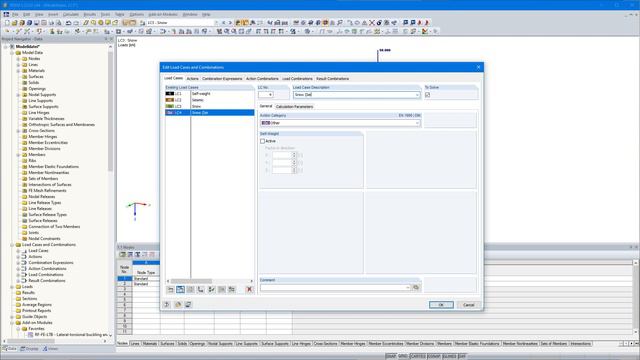Click the red X delete load case icon

(249, 289)
